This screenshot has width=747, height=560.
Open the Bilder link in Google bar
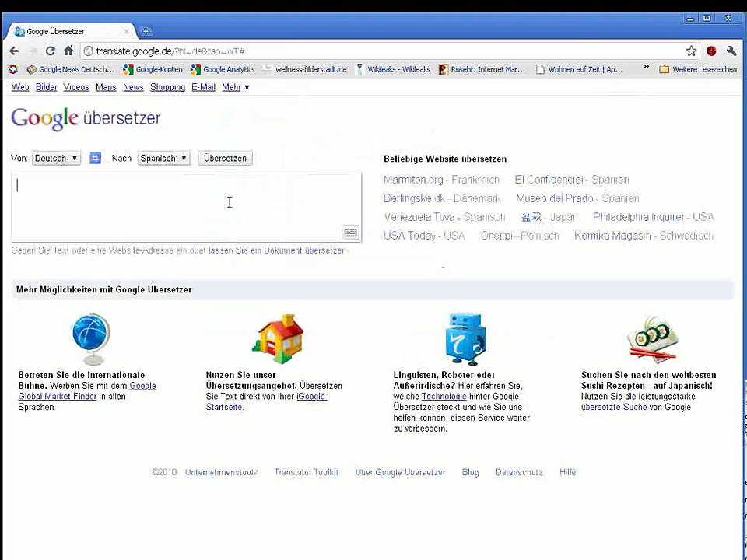46,87
